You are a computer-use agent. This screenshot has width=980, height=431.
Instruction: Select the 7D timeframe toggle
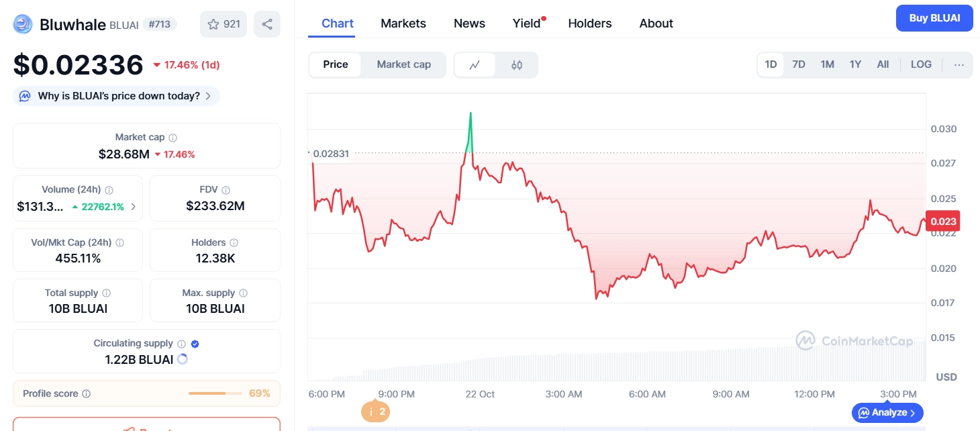(799, 64)
